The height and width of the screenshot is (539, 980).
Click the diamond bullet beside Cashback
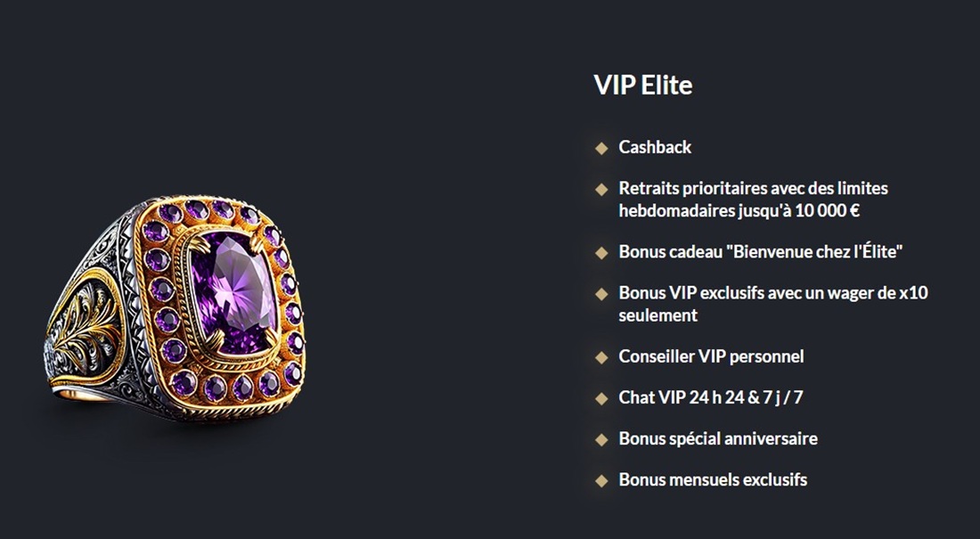click(x=601, y=148)
